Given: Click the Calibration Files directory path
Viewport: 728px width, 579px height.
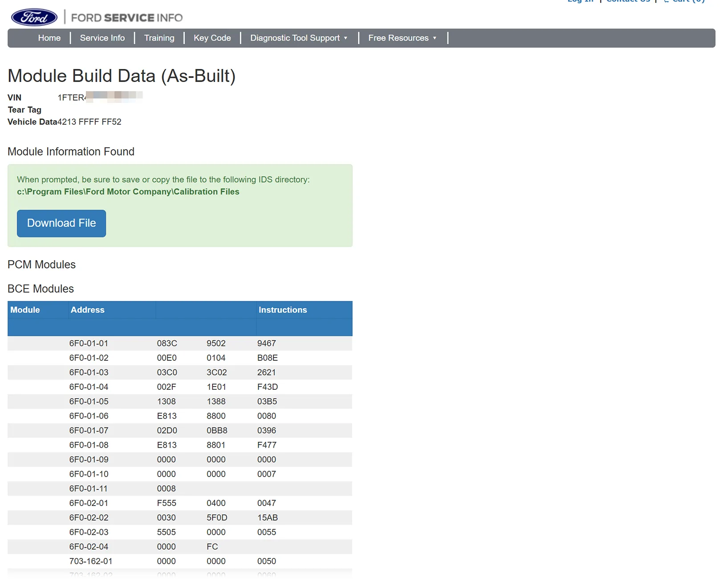Looking at the screenshot, I should [x=128, y=192].
